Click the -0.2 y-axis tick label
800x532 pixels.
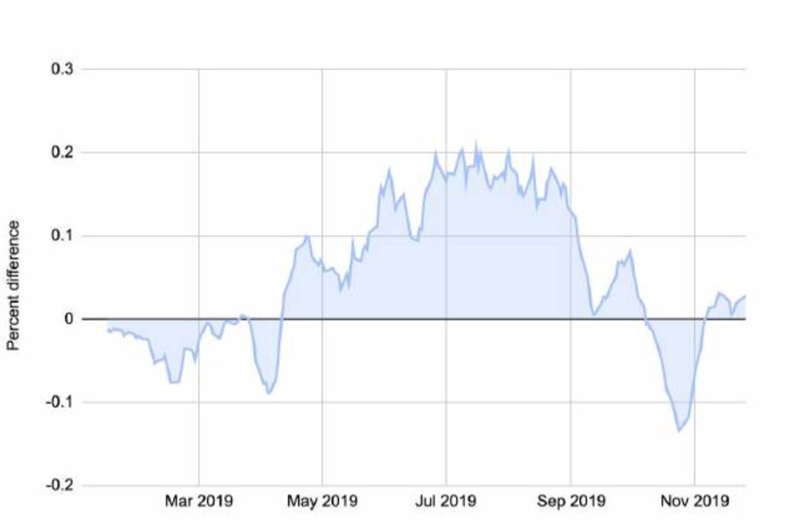60,485
